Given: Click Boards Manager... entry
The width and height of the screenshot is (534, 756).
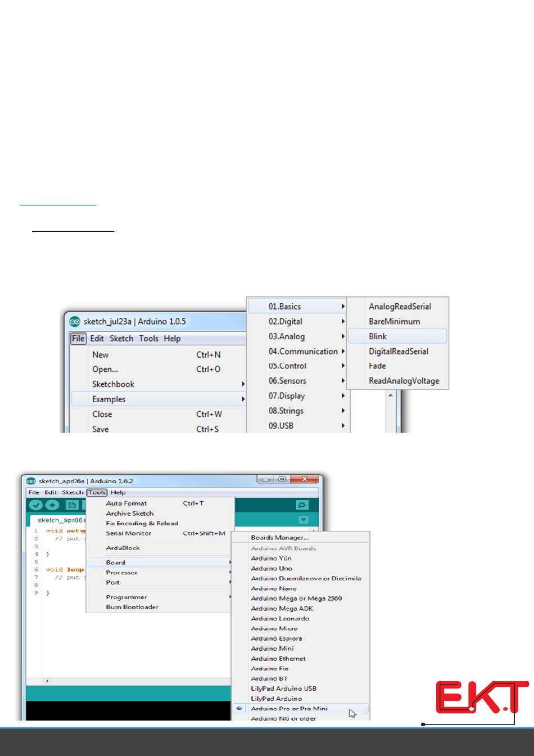Looking at the screenshot, I should tap(280, 538).
